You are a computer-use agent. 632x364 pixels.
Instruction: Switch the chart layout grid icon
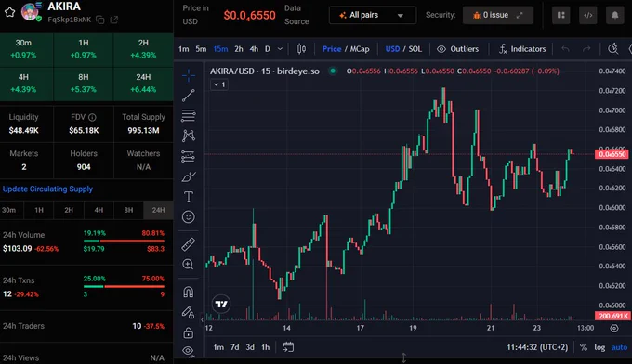[561, 15]
